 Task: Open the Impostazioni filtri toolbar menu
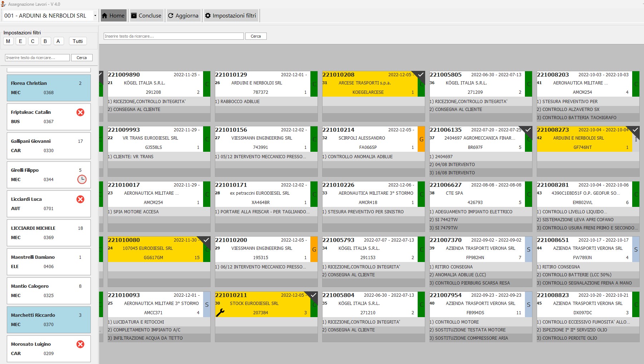[x=231, y=16]
